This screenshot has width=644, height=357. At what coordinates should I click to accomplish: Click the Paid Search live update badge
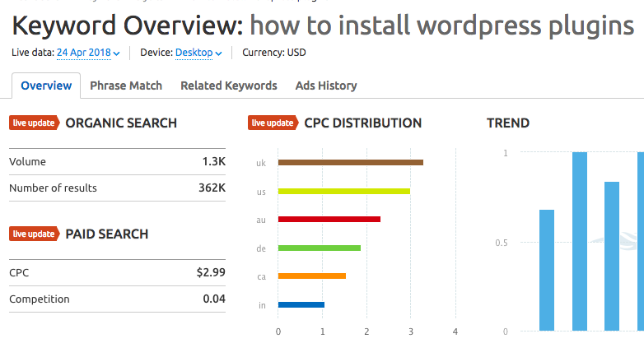tap(35, 234)
